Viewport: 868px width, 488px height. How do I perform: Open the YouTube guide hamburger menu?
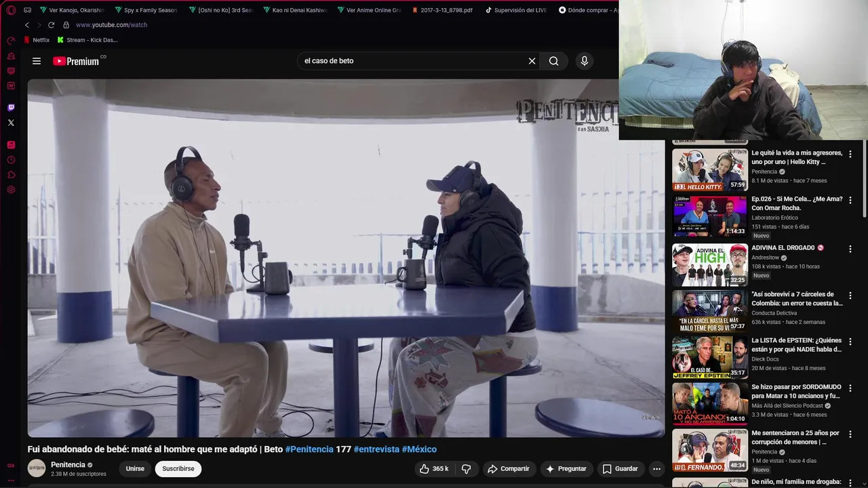click(x=37, y=61)
